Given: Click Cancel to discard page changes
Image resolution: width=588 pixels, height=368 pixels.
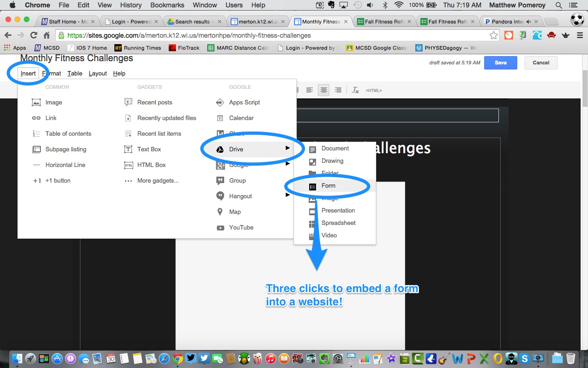Looking at the screenshot, I should [541, 63].
